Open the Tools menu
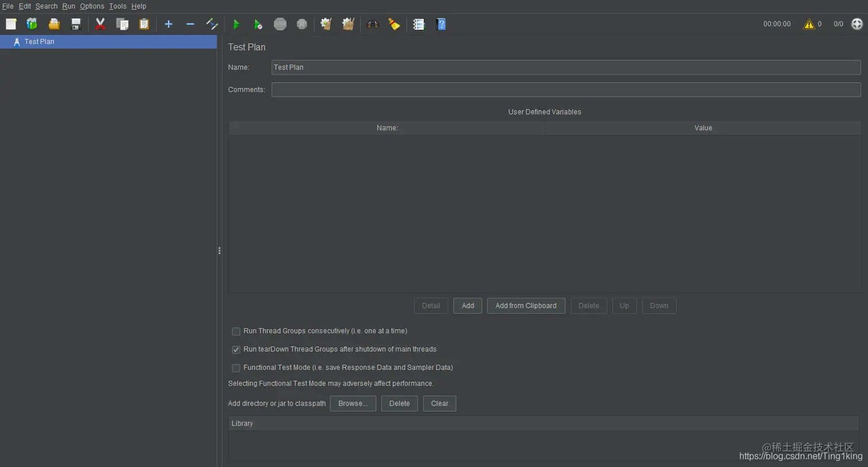This screenshot has height=467, width=868. 118,6
